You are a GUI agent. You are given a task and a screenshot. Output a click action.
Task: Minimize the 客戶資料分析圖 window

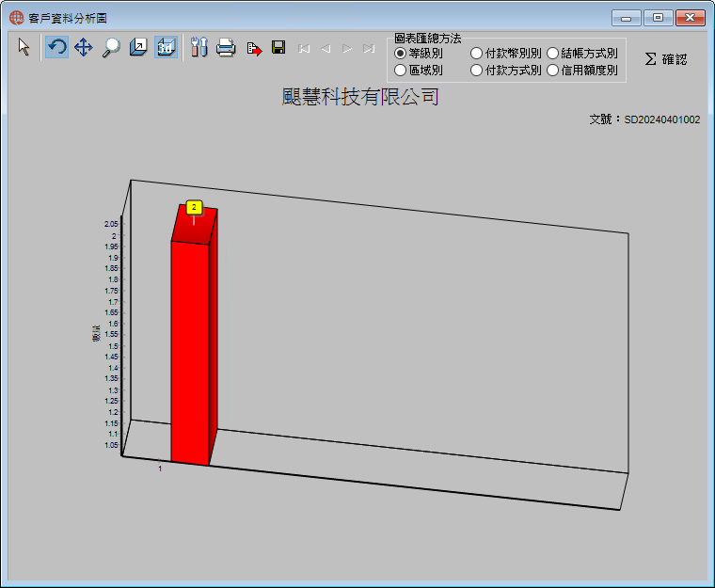click(626, 18)
